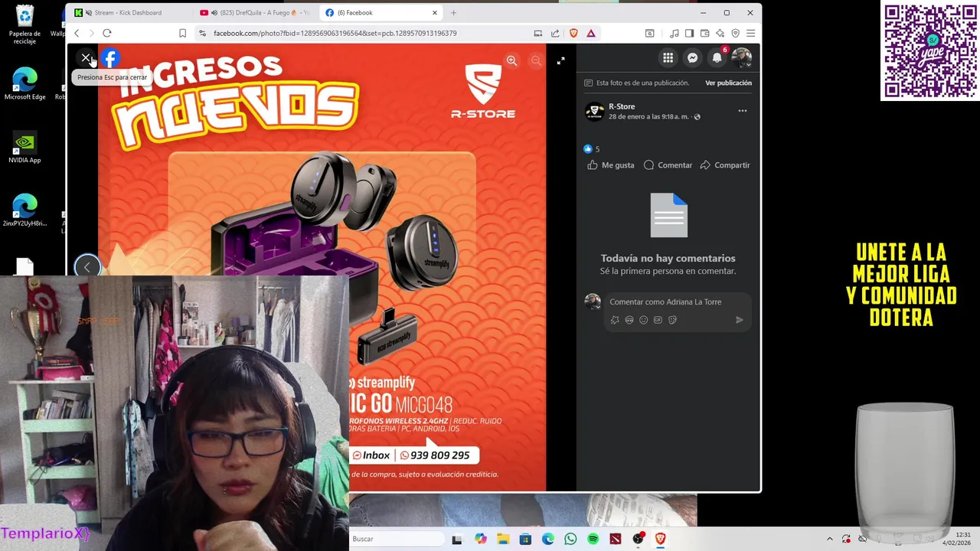Viewport: 980px width, 551px height.
Task: Open Brave Wallet icon
Action: click(704, 33)
